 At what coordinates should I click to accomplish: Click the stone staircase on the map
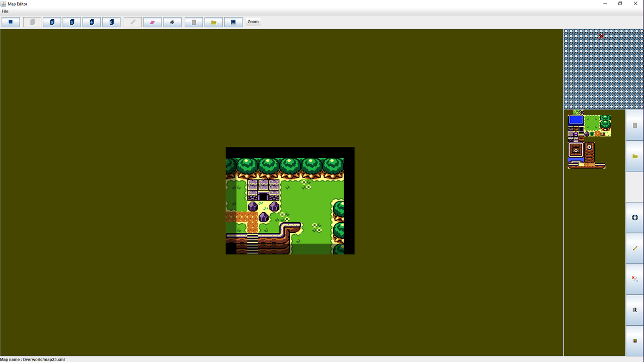coord(253,244)
